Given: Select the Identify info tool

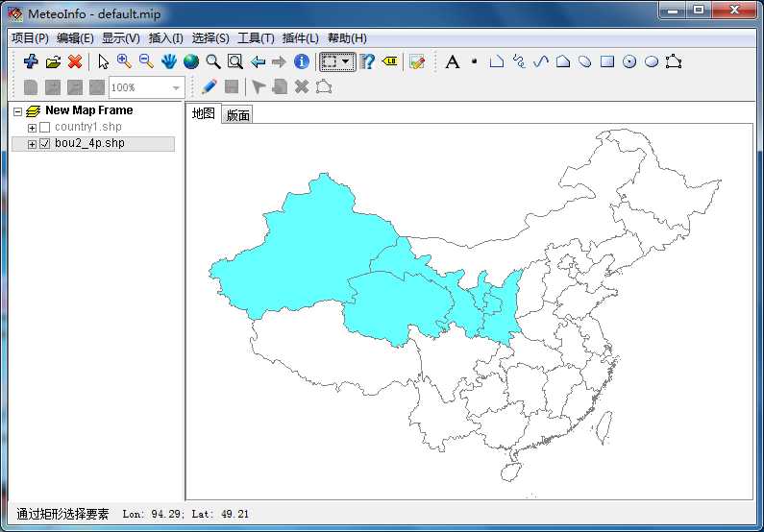Looking at the screenshot, I should [302, 61].
